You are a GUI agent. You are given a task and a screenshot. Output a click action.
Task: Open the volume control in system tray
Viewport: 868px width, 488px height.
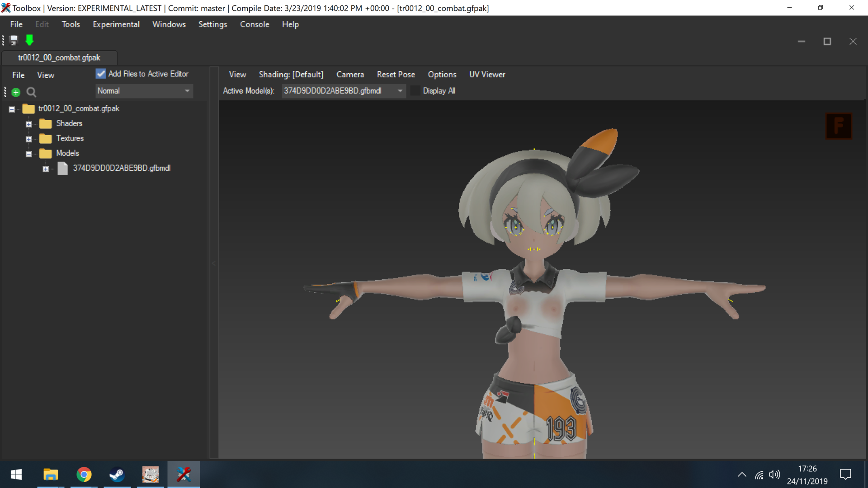click(774, 474)
